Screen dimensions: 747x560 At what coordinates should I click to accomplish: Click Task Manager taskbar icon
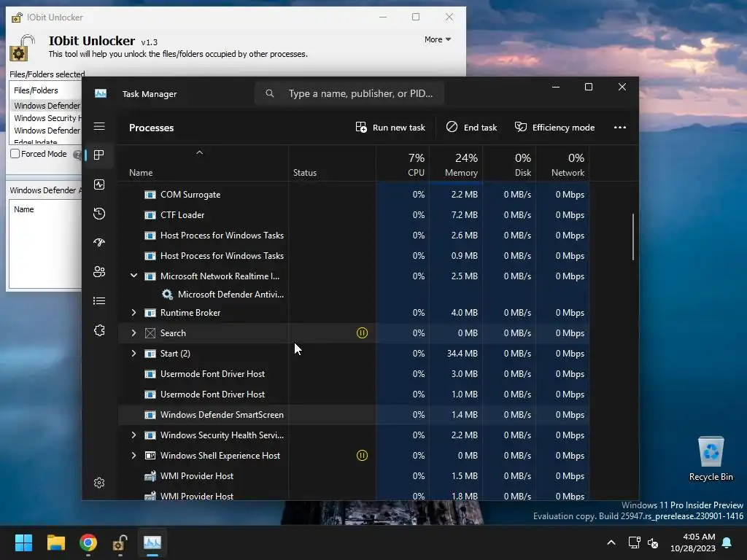pos(152,542)
